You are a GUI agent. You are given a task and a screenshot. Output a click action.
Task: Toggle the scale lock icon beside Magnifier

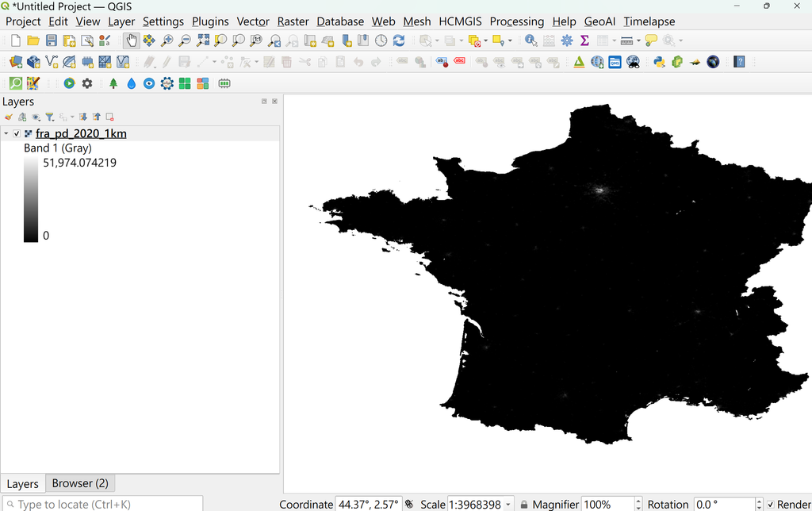[524, 505]
